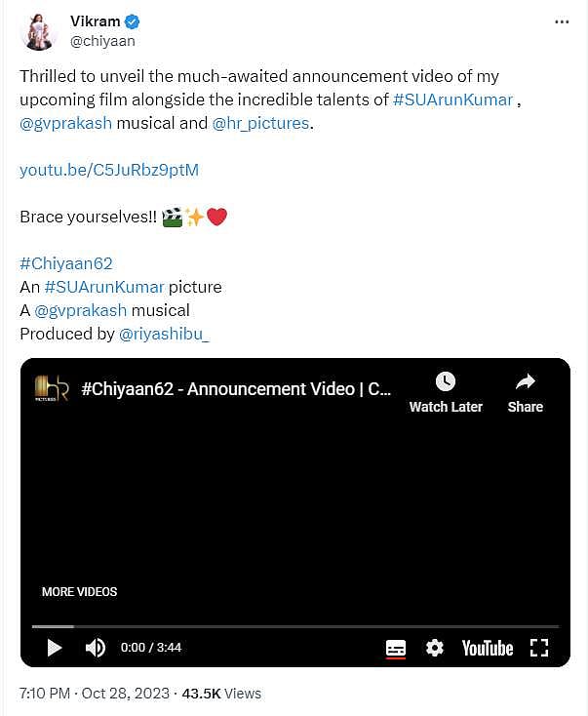Image resolution: width=588 pixels, height=716 pixels.
Task: Open video on YouTube logo
Action: [488, 648]
